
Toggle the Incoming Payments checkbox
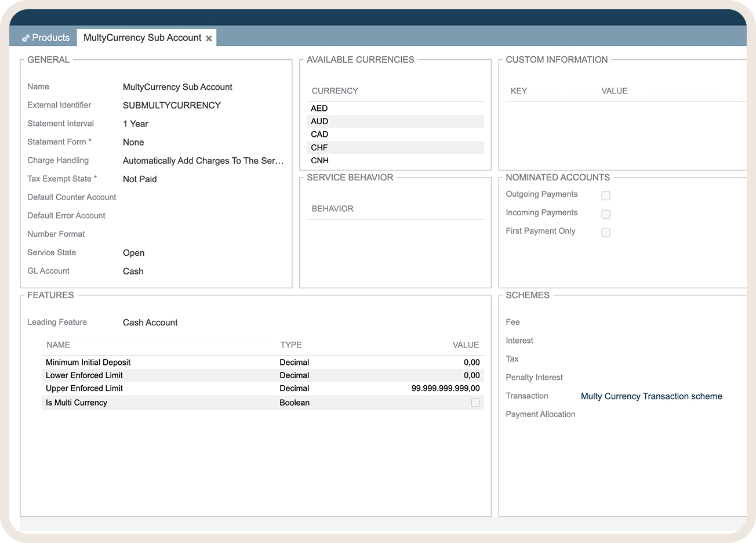(x=606, y=214)
